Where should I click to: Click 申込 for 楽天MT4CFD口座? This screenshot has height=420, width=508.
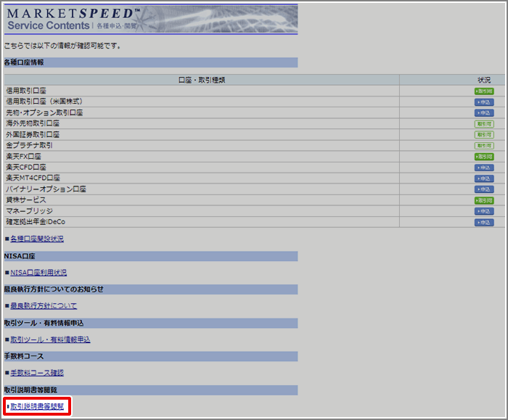(484, 178)
